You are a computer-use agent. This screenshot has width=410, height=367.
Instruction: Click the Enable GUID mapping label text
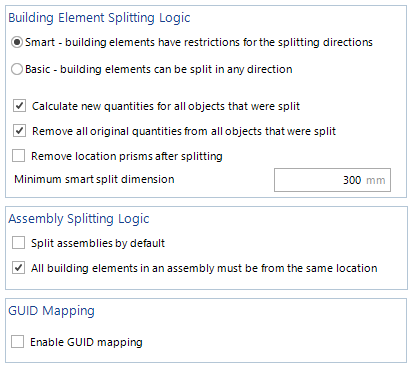[x=86, y=342]
